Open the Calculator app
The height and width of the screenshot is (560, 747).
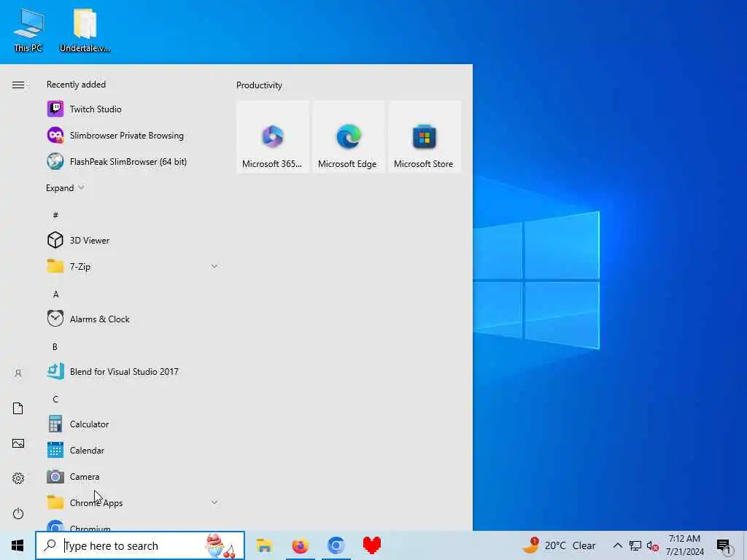(x=133, y=424)
